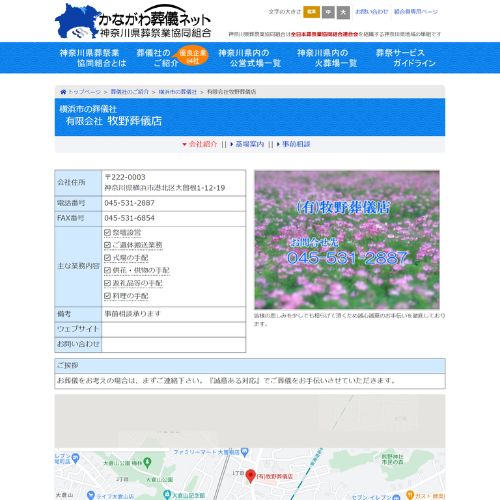Open 神奈川県内の火葬場一覧 menu item

coord(327,58)
